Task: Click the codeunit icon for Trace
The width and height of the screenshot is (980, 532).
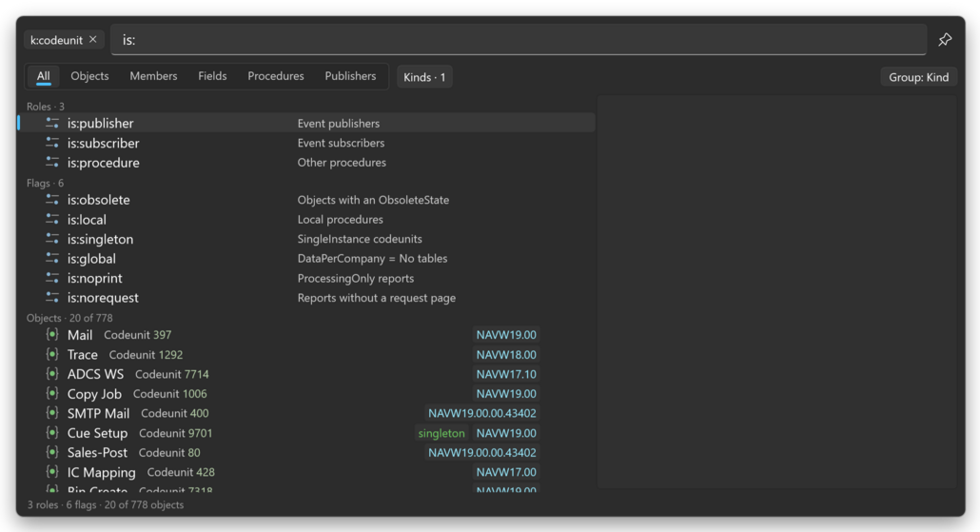Action: pyautogui.click(x=52, y=354)
